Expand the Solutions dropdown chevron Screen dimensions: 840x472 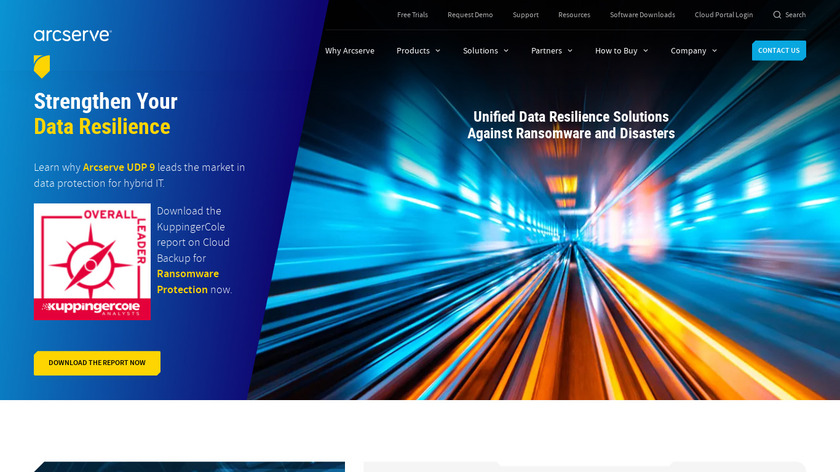(506, 51)
